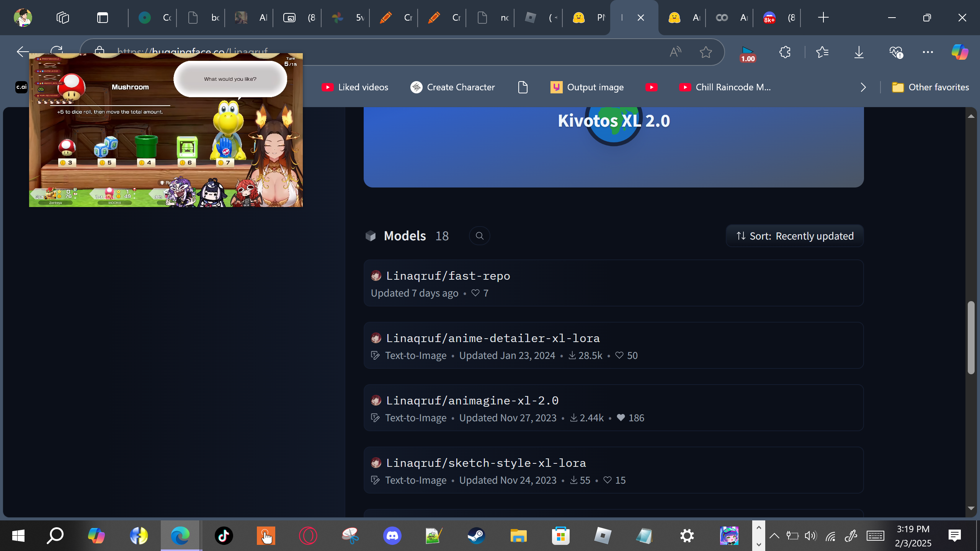Open the Settings and more ellipsis menu

point(928,52)
